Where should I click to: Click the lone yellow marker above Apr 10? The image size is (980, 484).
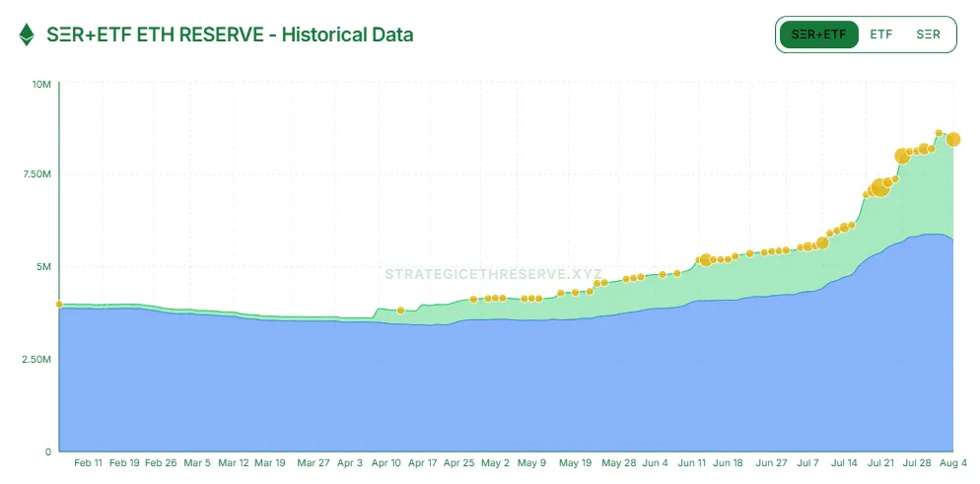point(400,311)
